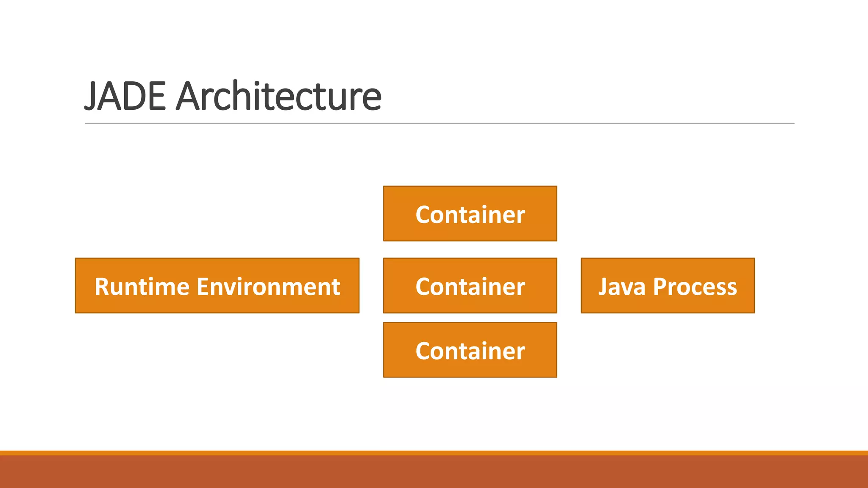Select the thin divider line under the title

coord(440,124)
